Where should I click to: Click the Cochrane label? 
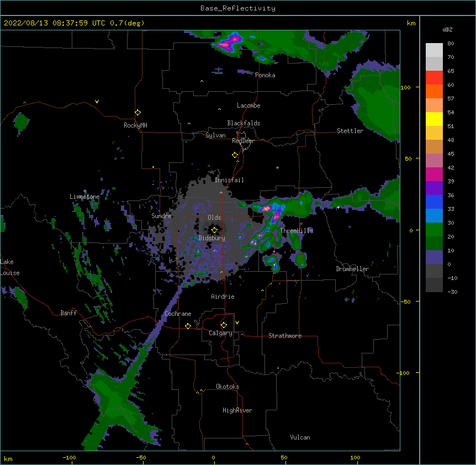coord(178,314)
